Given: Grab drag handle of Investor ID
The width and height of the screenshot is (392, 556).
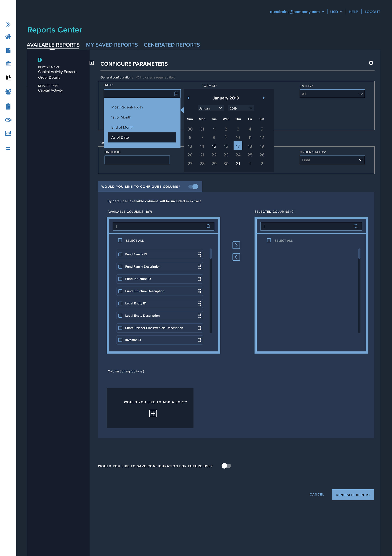Looking at the screenshot, I should (200, 340).
